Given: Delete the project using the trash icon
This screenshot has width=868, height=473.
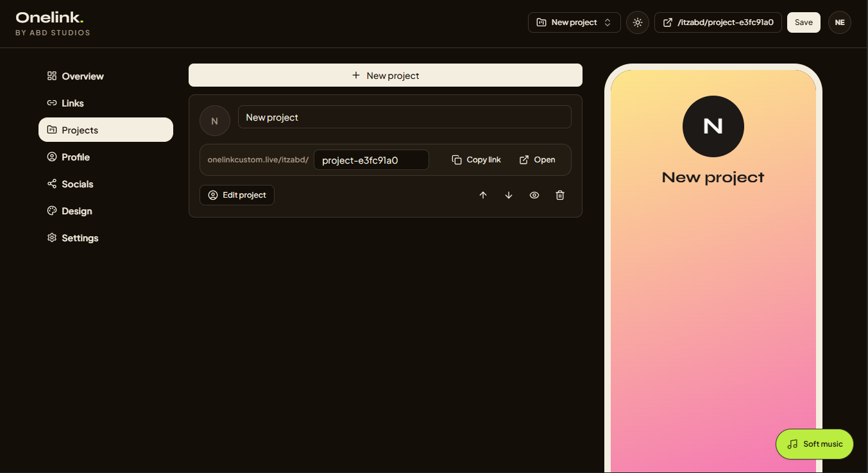Looking at the screenshot, I should point(560,195).
